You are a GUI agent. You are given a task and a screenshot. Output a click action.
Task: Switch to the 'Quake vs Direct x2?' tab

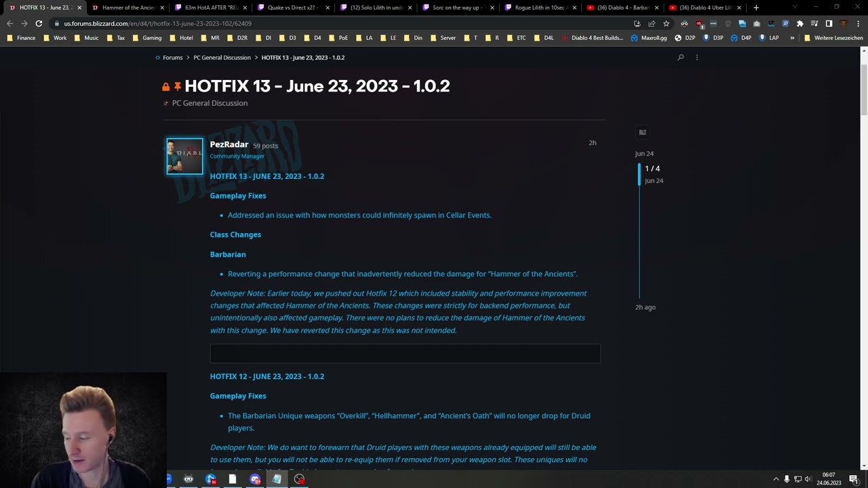pyautogui.click(x=292, y=7)
